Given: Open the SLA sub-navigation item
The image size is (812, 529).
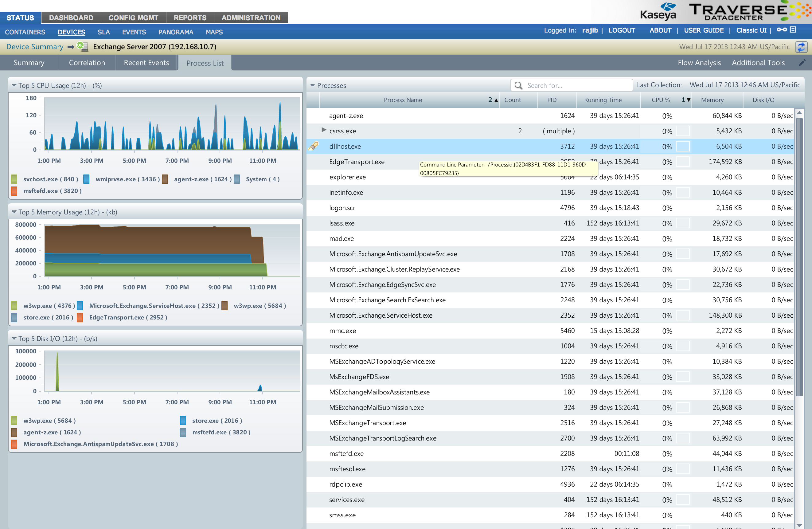Looking at the screenshot, I should pos(104,32).
